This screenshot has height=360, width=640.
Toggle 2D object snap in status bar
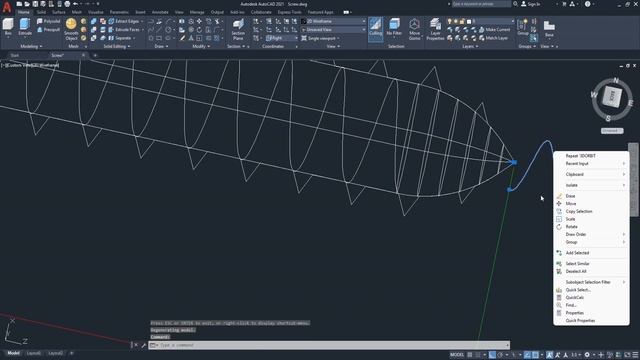536,355
